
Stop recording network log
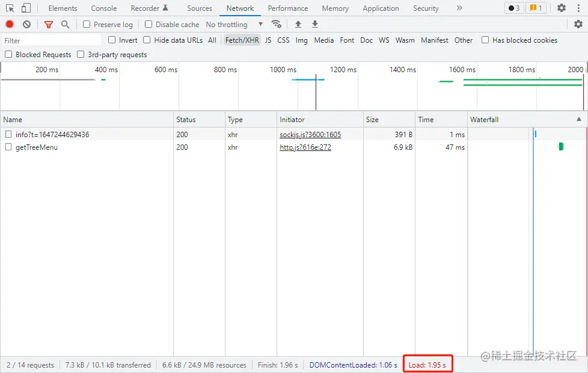click(10, 25)
